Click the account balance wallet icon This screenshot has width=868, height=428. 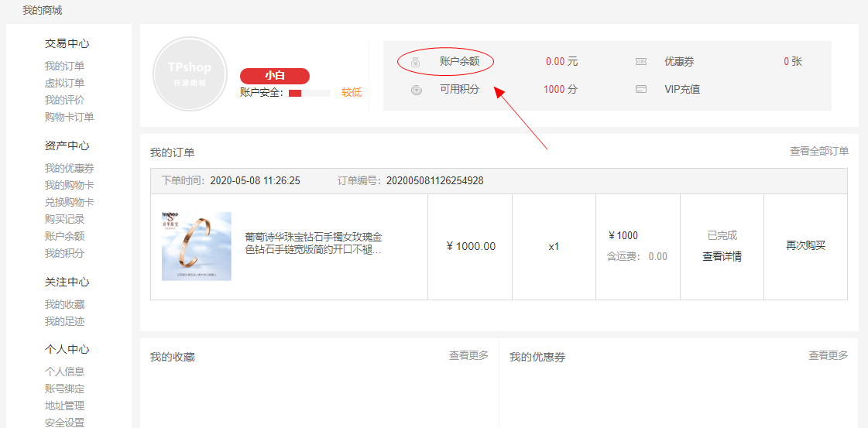pos(416,62)
